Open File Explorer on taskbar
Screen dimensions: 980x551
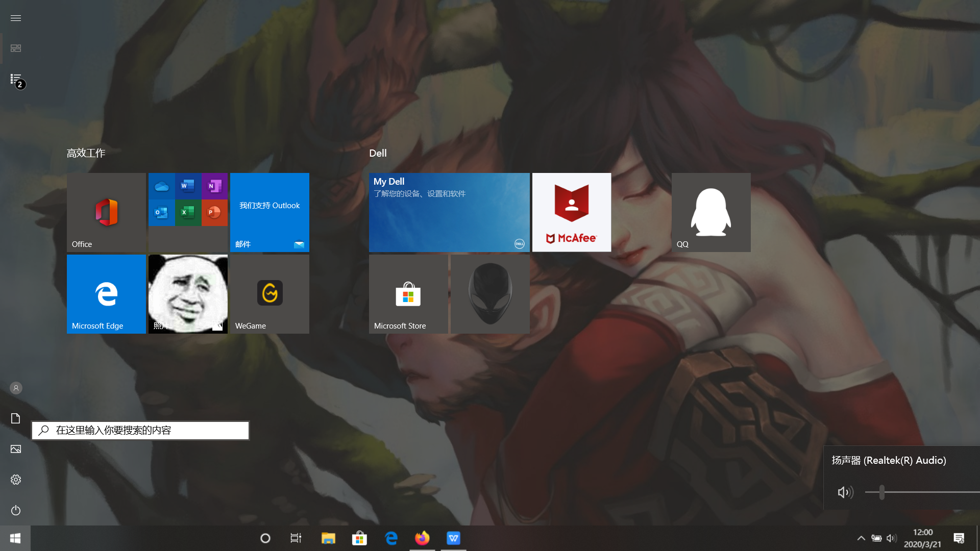coord(328,538)
